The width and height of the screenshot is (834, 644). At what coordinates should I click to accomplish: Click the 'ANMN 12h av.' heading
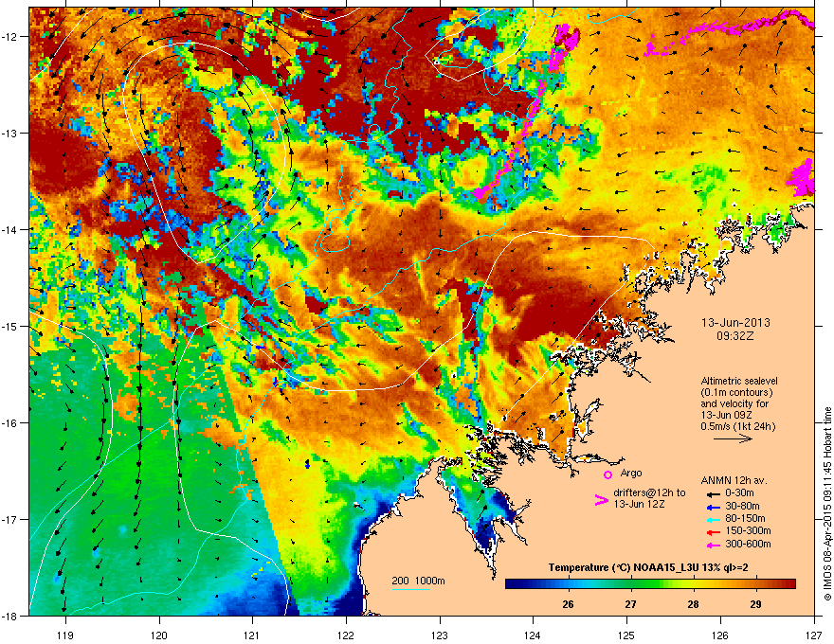(x=734, y=480)
